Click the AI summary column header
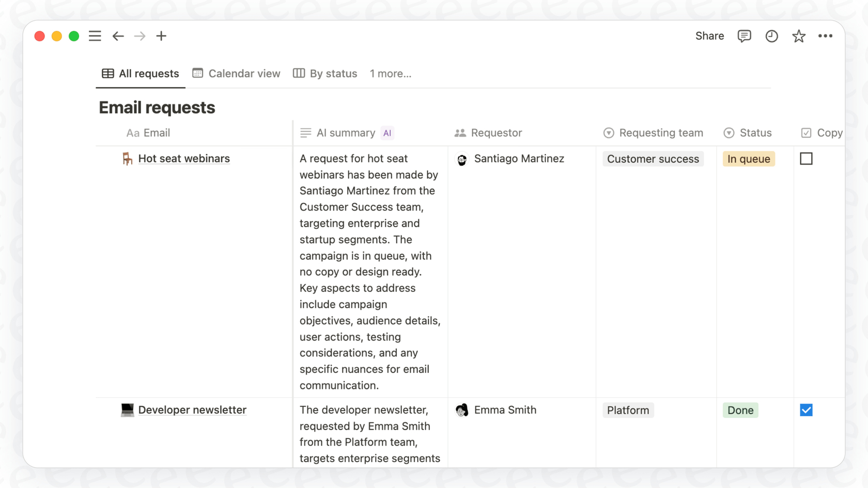This screenshot has height=488, width=868. point(346,133)
